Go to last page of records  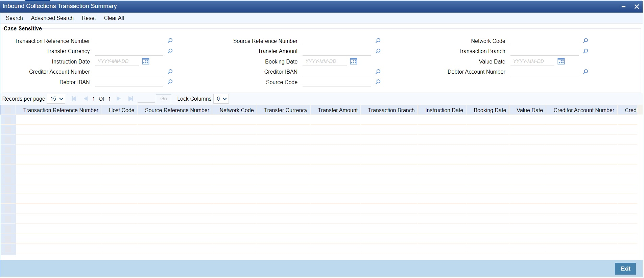pos(130,99)
